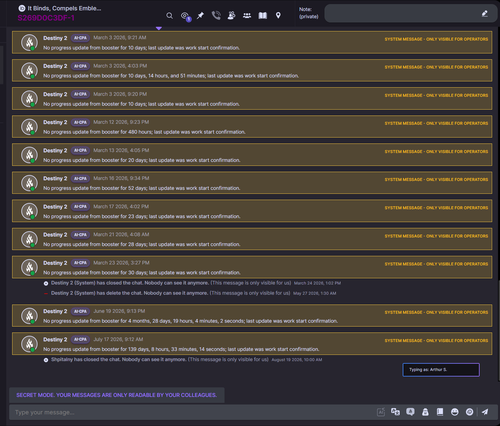Click the Destiny 2 avatar on July 17 message
This screenshot has width=500, height=426.
click(29, 344)
